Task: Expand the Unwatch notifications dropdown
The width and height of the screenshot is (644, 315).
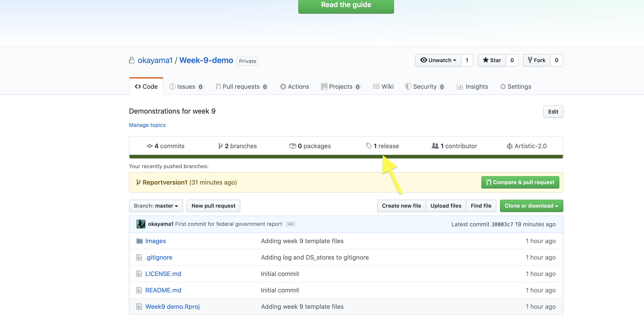Action: click(438, 60)
